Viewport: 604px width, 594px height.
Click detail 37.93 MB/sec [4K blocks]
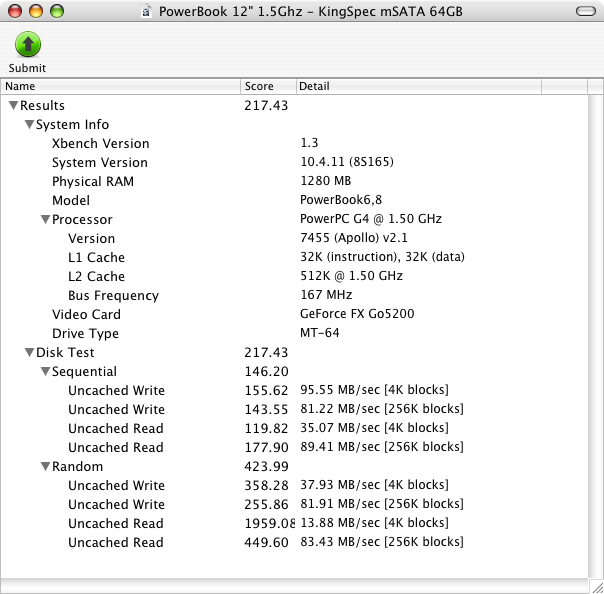point(374,485)
